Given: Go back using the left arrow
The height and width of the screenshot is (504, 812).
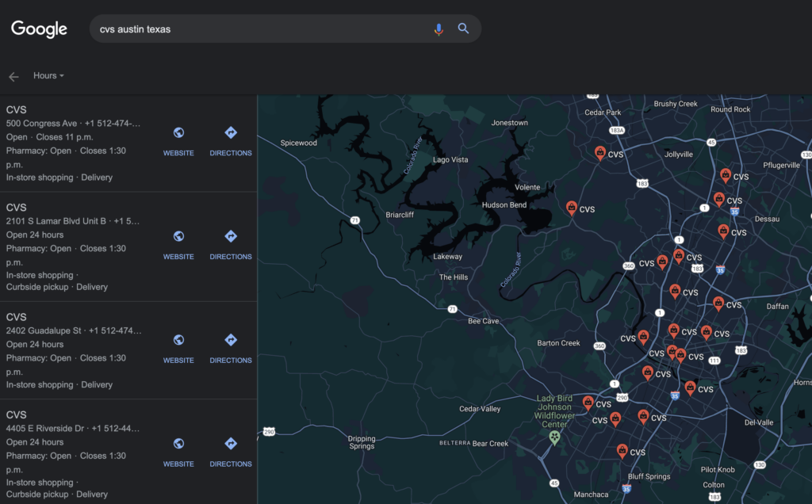Looking at the screenshot, I should [13, 77].
